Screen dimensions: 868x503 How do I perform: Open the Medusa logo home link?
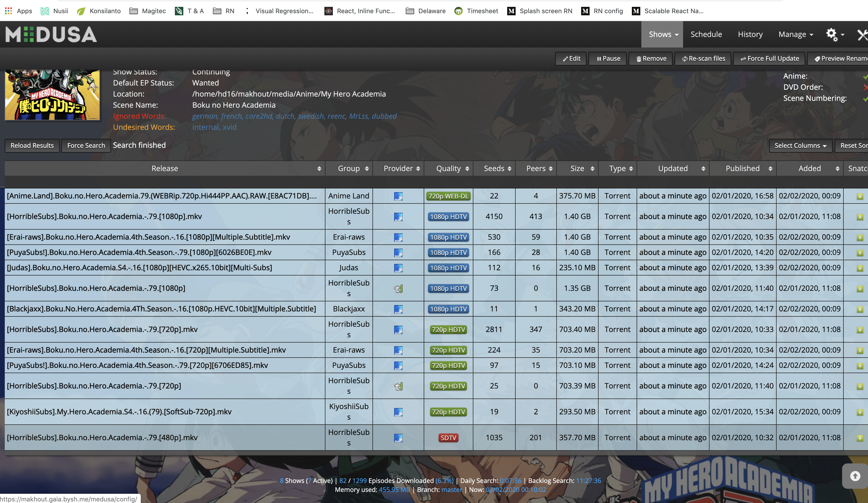pyautogui.click(x=51, y=34)
